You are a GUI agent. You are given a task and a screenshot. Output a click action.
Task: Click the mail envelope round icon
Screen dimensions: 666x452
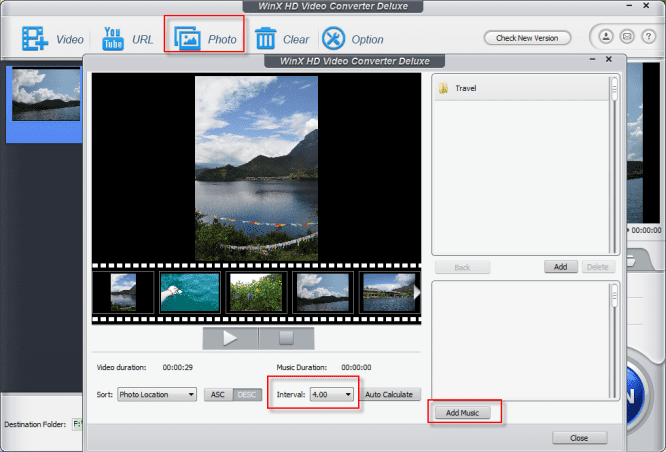click(x=627, y=37)
